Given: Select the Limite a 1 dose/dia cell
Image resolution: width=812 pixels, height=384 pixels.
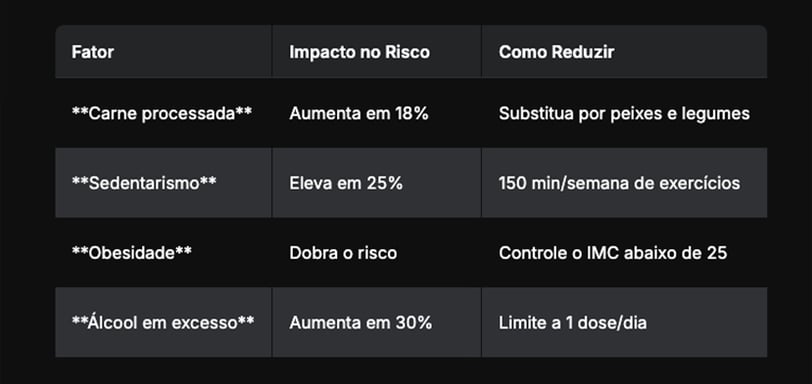Looking at the screenshot, I should pyautogui.click(x=624, y=322).
